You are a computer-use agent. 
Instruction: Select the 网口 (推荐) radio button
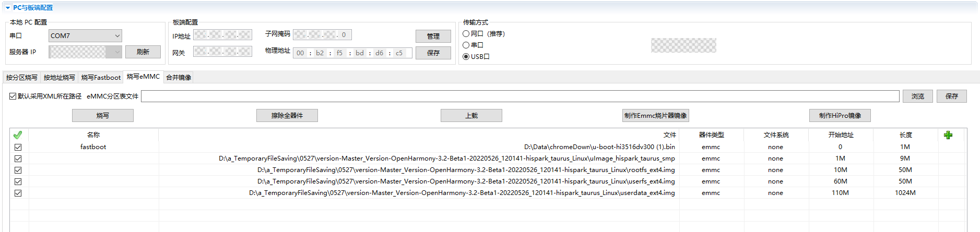[466, 34]
